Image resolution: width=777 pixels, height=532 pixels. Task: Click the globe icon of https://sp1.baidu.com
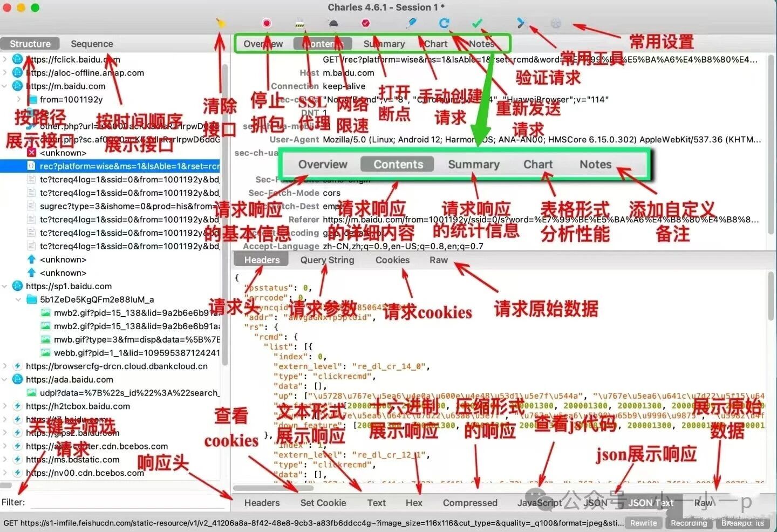[17, 286]
